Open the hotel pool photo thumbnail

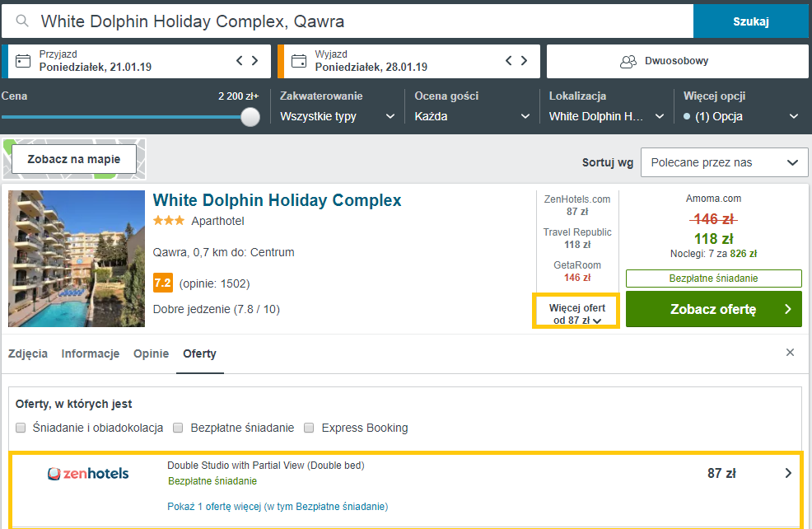[x=77, y=259]
